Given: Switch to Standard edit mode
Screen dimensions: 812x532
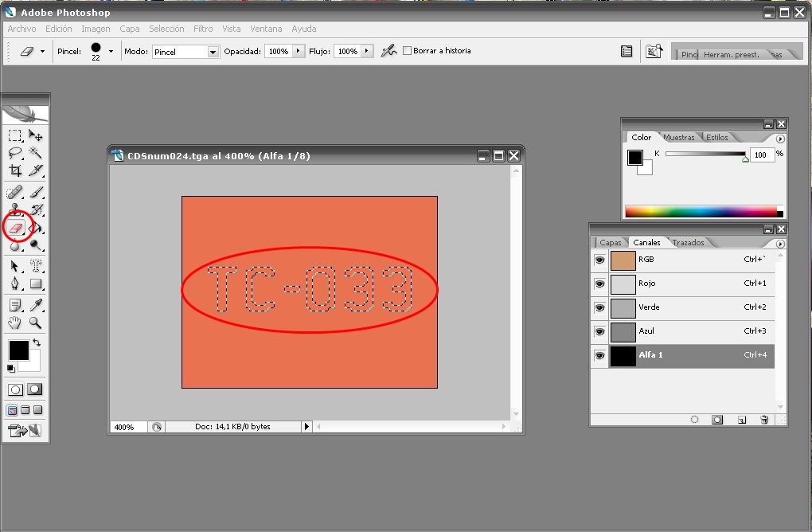Looking at the screenshot, I should 16,389.
